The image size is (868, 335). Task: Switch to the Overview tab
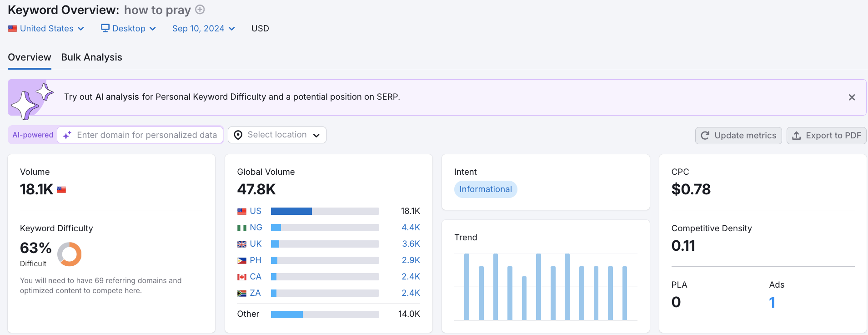tap(30, 57)
